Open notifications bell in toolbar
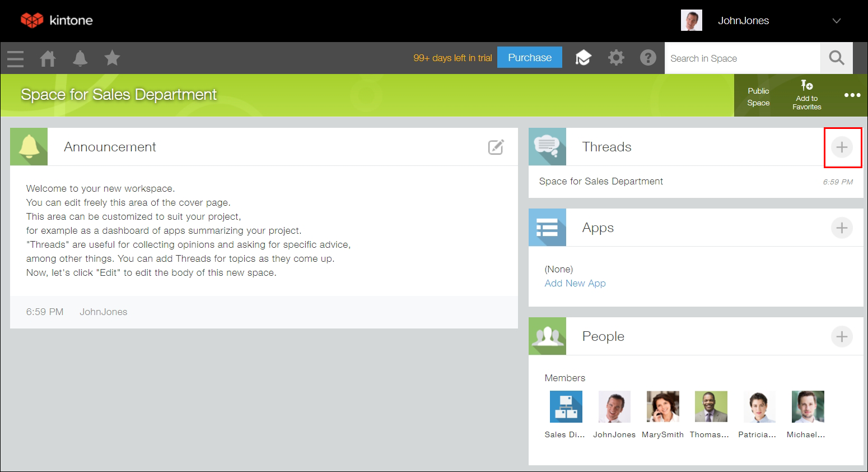The width and height of the screenshot is (868, 472). pos(80,58)
